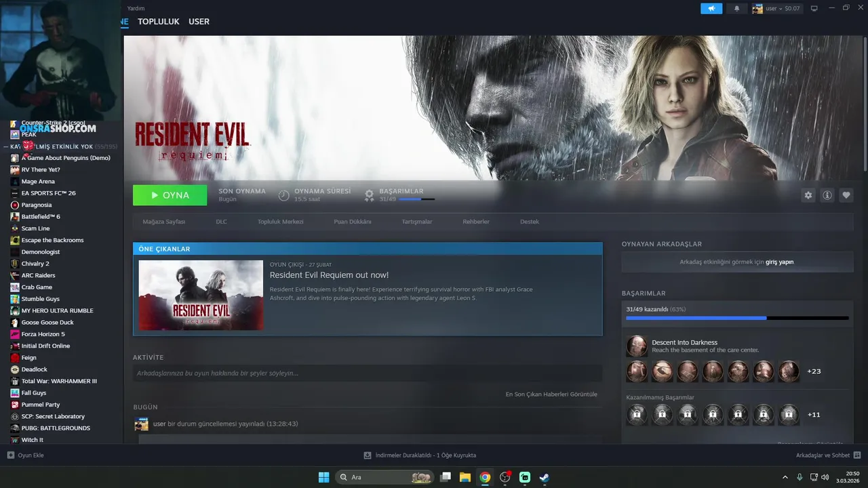Click the Forza Horizon 5 game icon
Viewport: 868px width, 488px height.
click(x=15, y=334)
